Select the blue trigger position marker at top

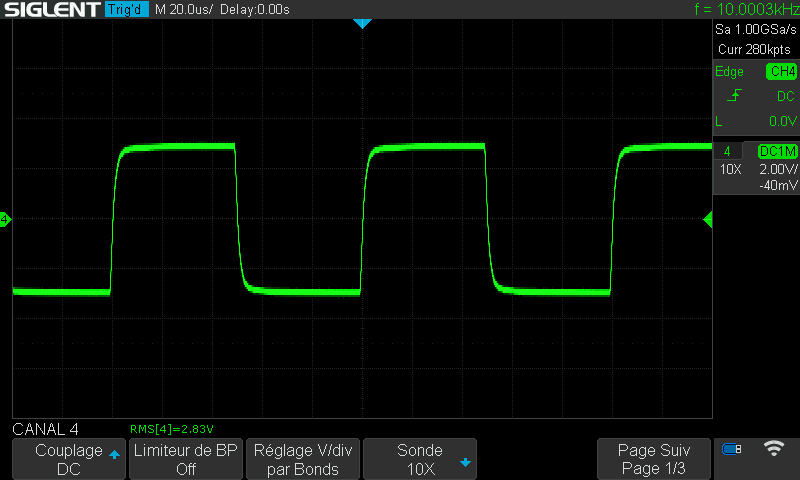(363, 23)
